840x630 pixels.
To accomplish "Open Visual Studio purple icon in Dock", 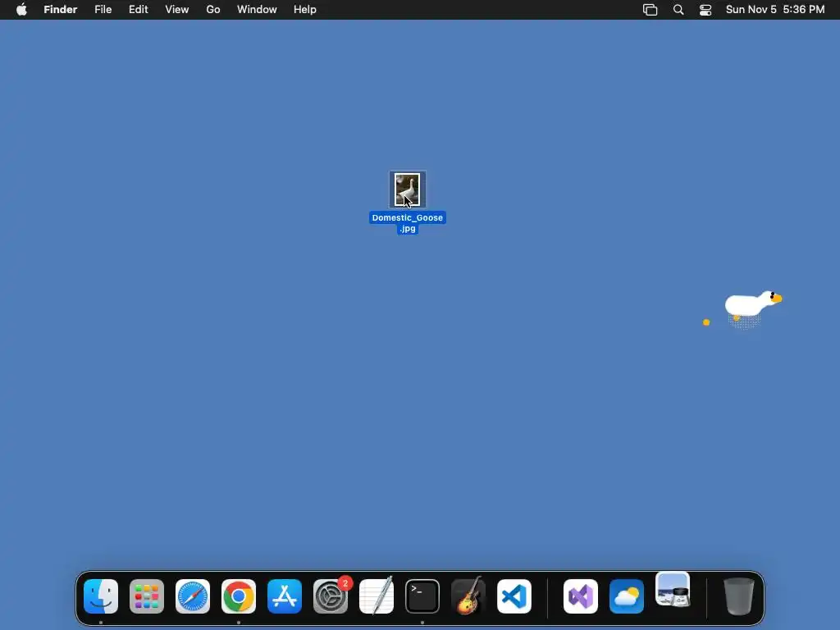I will pyautogui.click(x=581, y=596).
